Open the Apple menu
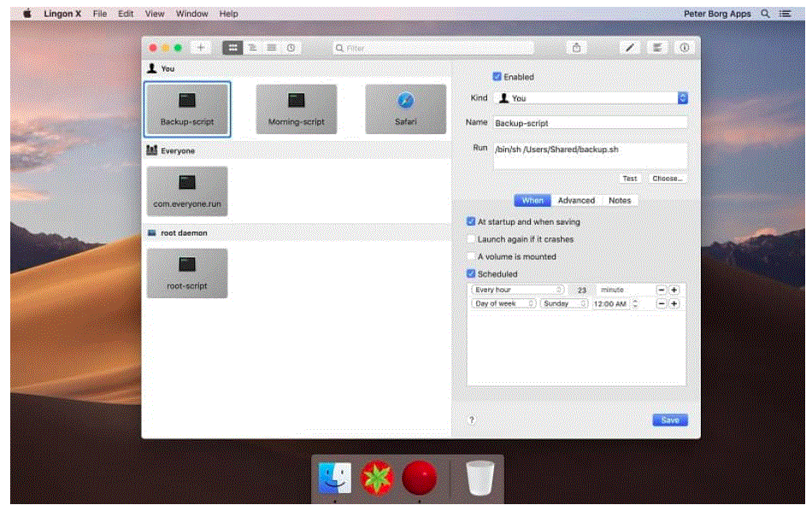The height and width of the screenshot is (511, 812). tap(27, 14)
